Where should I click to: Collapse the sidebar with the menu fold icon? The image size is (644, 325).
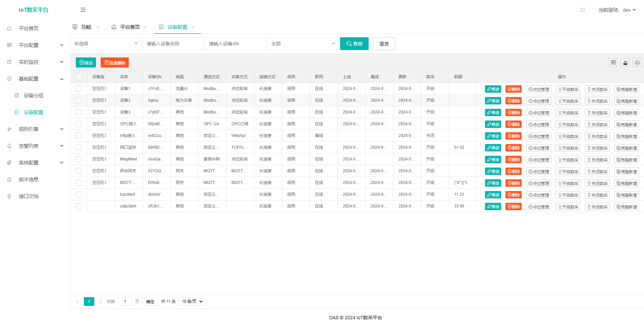(x=83, y=10)
